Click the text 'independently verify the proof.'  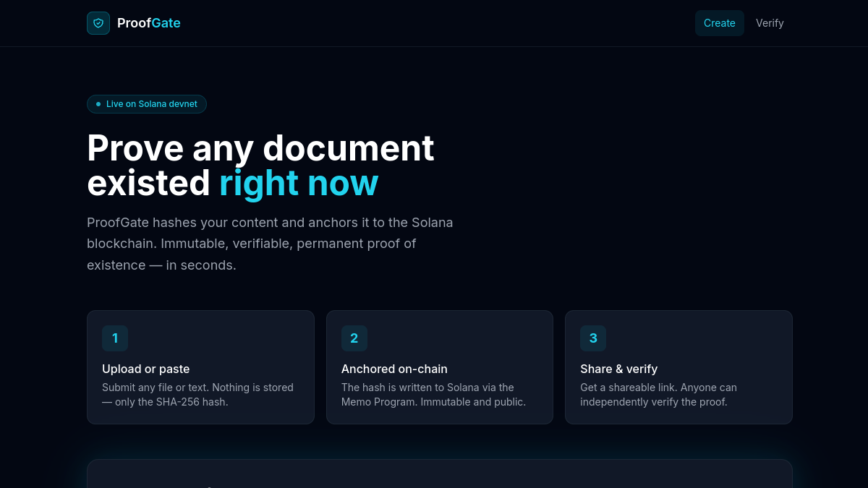click(654, 402)
